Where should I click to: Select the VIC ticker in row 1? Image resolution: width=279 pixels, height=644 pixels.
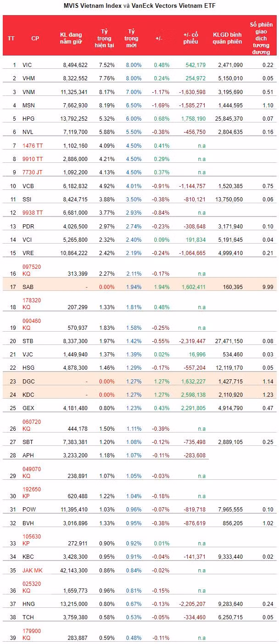[27, 65]
